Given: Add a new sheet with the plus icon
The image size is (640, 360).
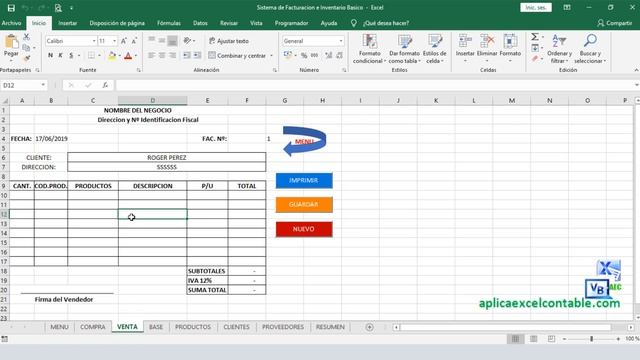Looking at the screenshot, I should [369, 327].
